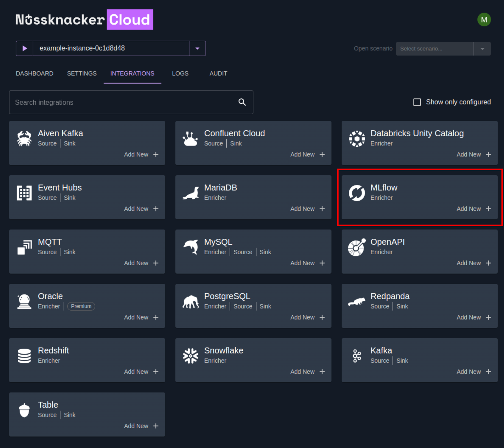Click instance name example-instance-0c1d8d48
504x448 pixels.
82,48
